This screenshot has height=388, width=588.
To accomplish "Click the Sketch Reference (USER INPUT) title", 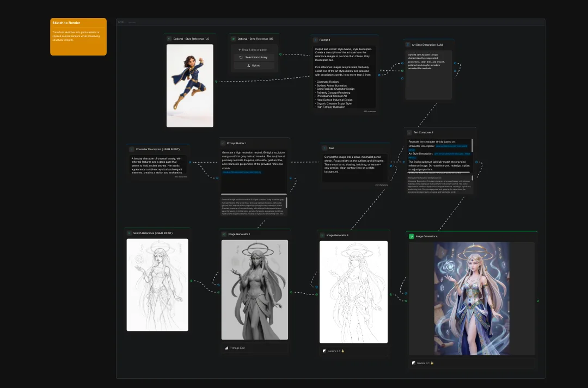I will point(153,233).
